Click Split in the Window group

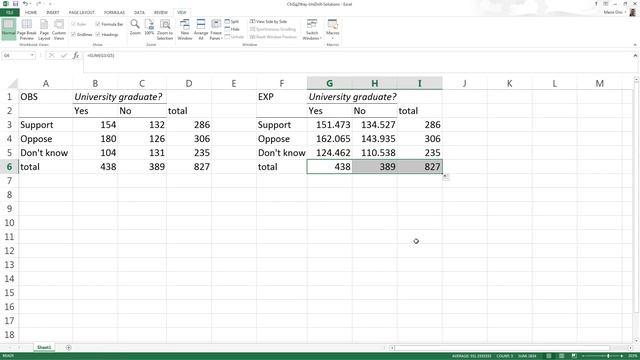point(232,21)
